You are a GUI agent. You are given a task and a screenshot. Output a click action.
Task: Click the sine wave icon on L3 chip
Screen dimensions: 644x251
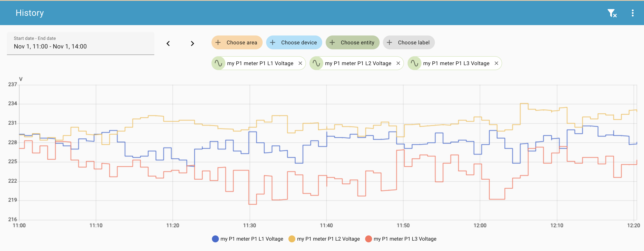pyautogui.click(x=415, y=63)
